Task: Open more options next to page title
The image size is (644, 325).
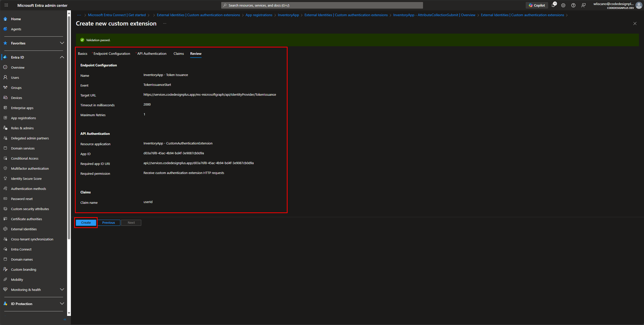Action: [x=165, y=23]
